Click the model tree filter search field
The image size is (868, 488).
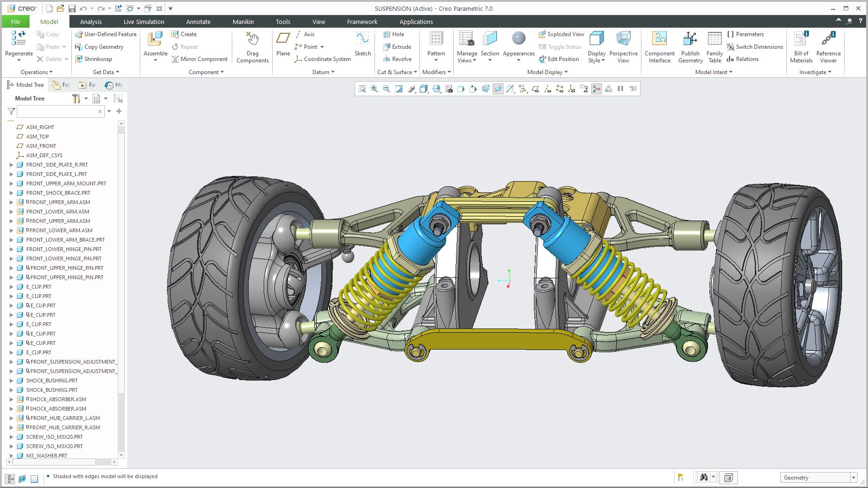tap(56, 111)
